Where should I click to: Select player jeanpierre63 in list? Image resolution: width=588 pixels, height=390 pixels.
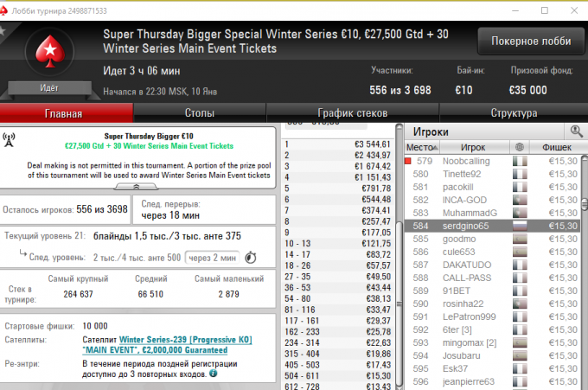pyautogui.click(x=492, y=381)
